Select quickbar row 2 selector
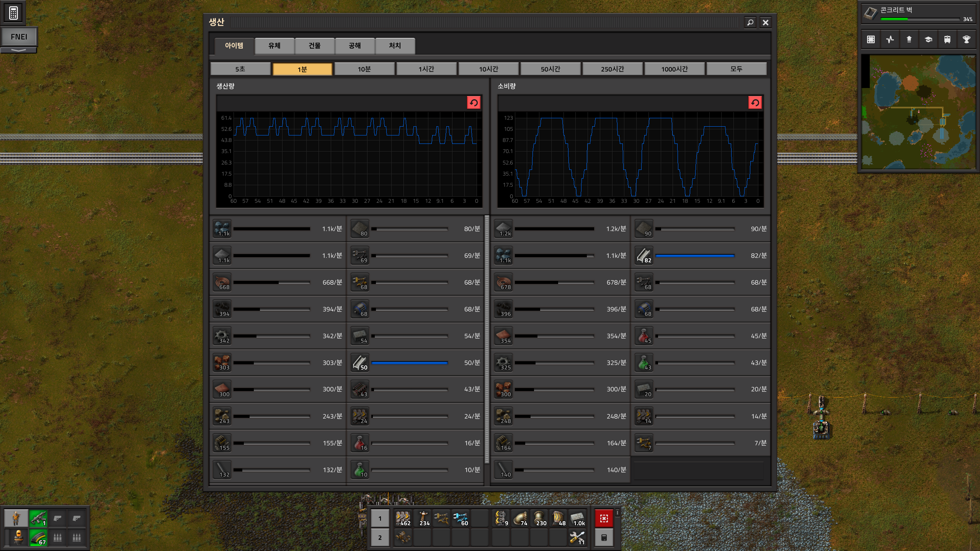 [380, 538]
